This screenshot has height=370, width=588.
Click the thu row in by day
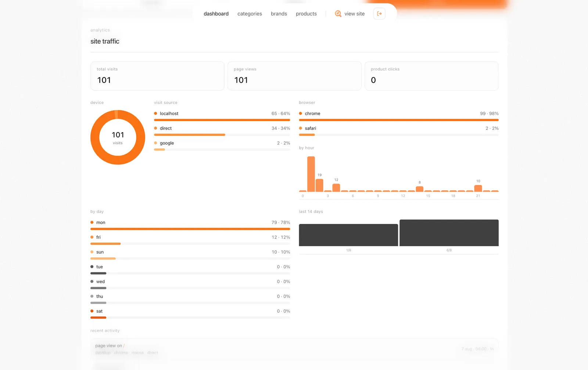coord(190,299)
